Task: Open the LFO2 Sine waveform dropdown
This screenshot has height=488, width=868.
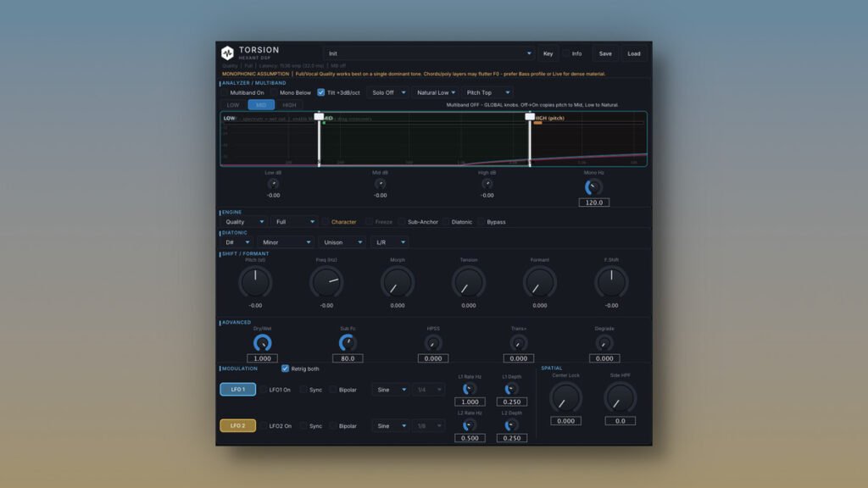Action: 390,426
